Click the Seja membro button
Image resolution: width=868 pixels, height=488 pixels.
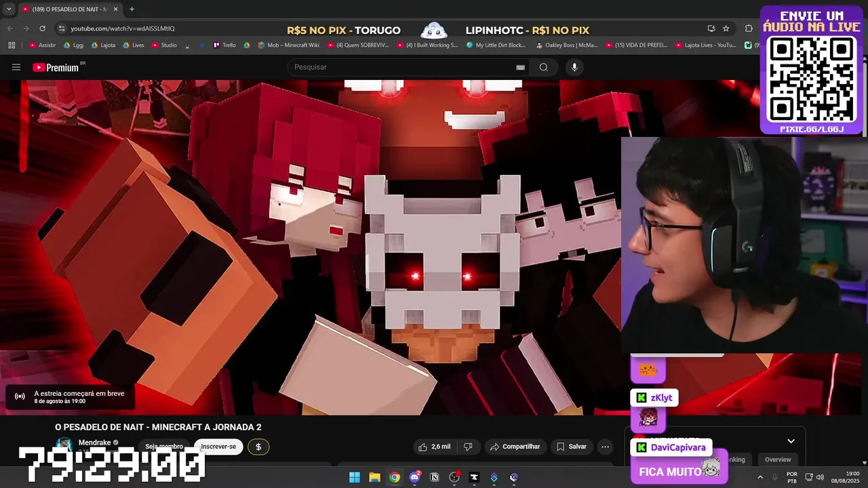coord(164,447)
